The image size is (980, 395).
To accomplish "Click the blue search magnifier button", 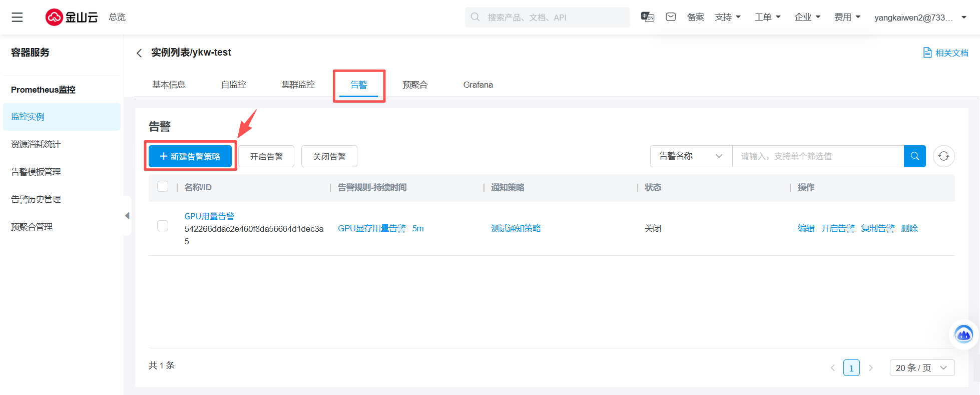I will (x=914, y=156).
